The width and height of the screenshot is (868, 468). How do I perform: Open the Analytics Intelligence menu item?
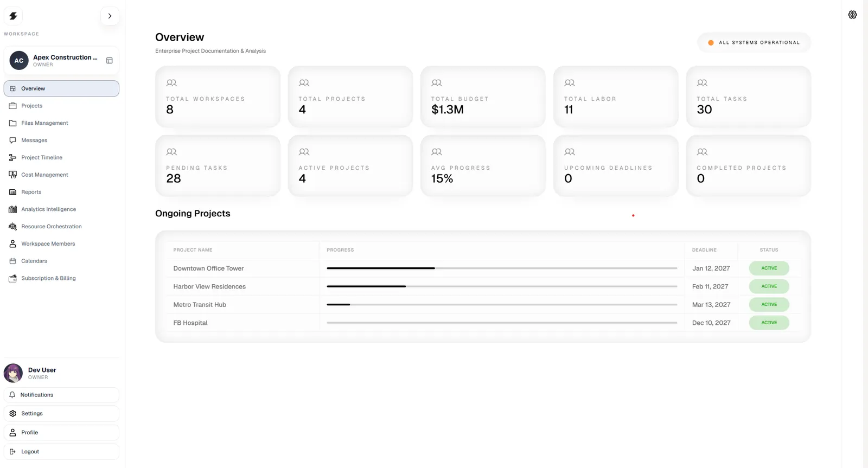(x=61, y=209)
